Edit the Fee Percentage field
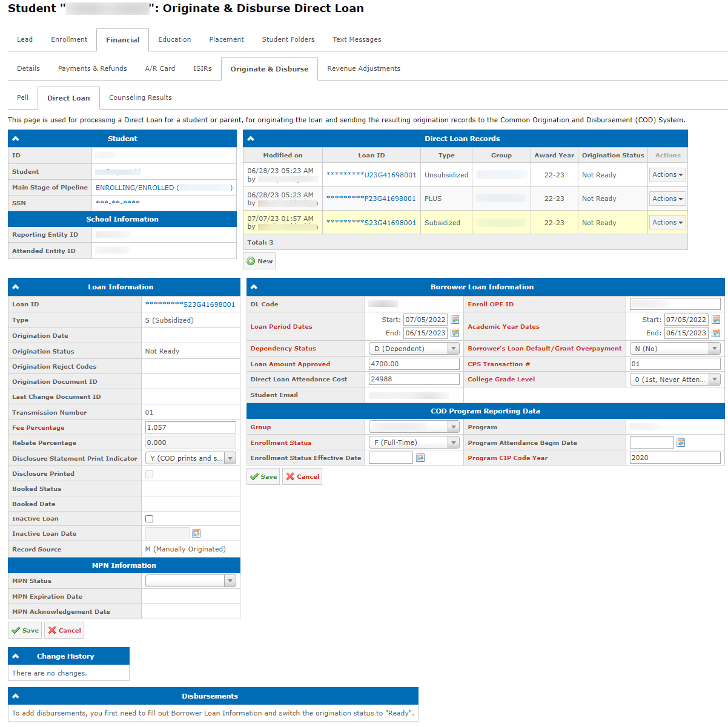This screenshot has width=728, height=727. [191, 427]
